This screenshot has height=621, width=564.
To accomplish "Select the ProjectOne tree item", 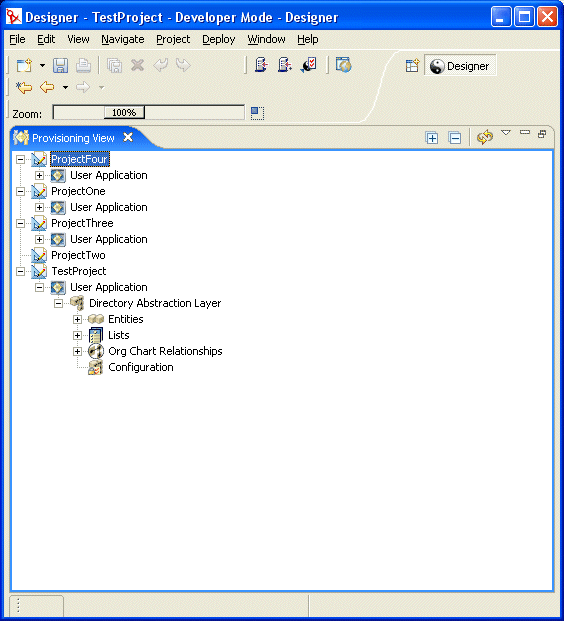I will click(78, 191).
